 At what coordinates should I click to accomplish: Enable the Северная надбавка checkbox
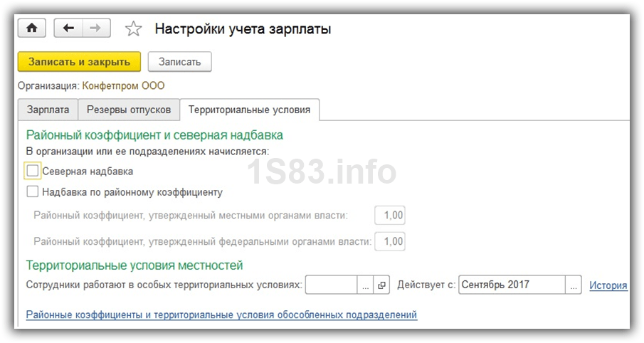click(33, 171)
